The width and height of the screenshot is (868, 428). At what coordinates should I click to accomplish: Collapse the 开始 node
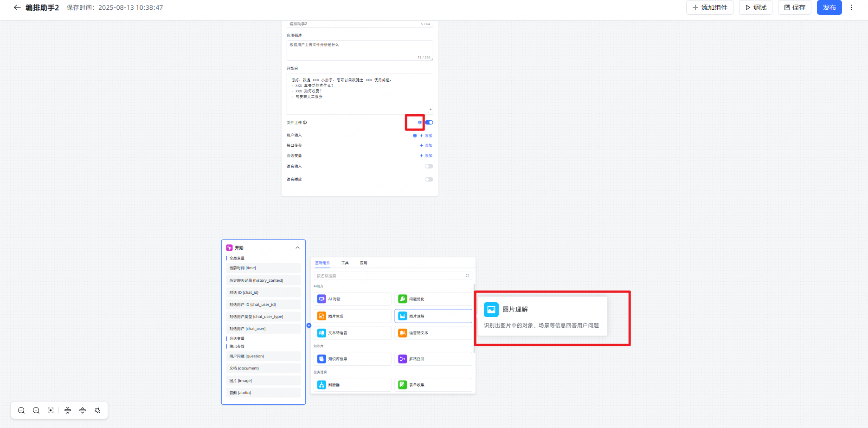tap(297, 248)
